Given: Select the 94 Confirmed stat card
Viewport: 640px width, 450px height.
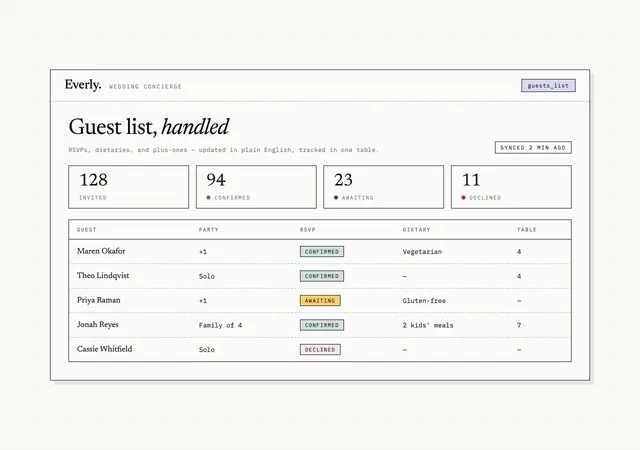Looking at the screenshot, I should 256,187.
